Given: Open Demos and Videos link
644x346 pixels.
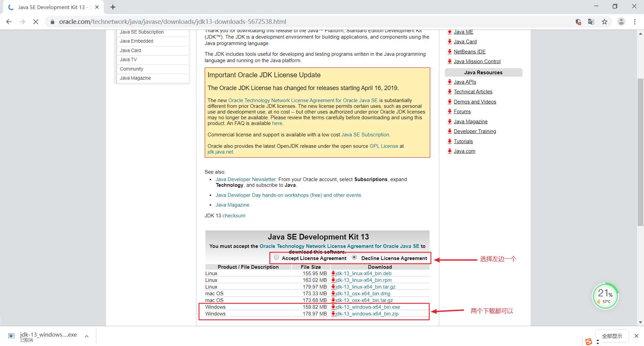Looking at the screenshot, I should tap(475, 102).
